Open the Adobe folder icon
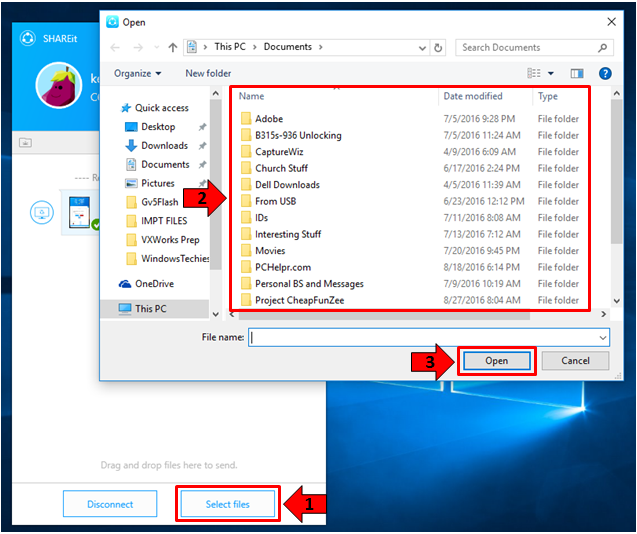This screenshot has height=534, width=637. (x=246, y=119)
